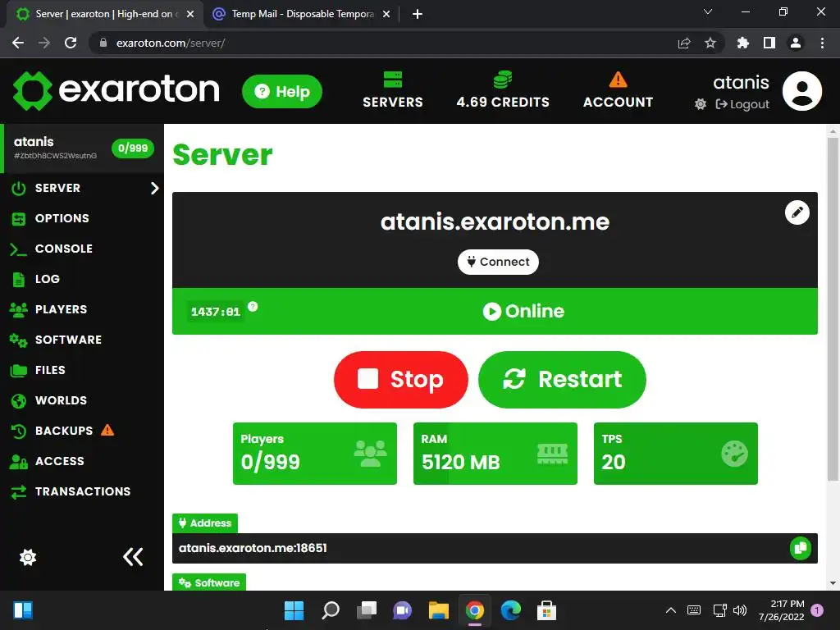840x630 pixels.
Task: Open the Help button
Action: click(x=282, y=91)
